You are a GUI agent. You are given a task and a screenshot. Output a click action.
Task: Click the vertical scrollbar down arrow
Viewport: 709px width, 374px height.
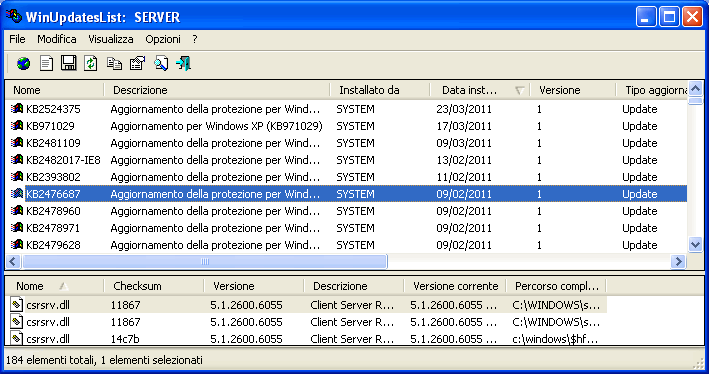pos(695,245)
